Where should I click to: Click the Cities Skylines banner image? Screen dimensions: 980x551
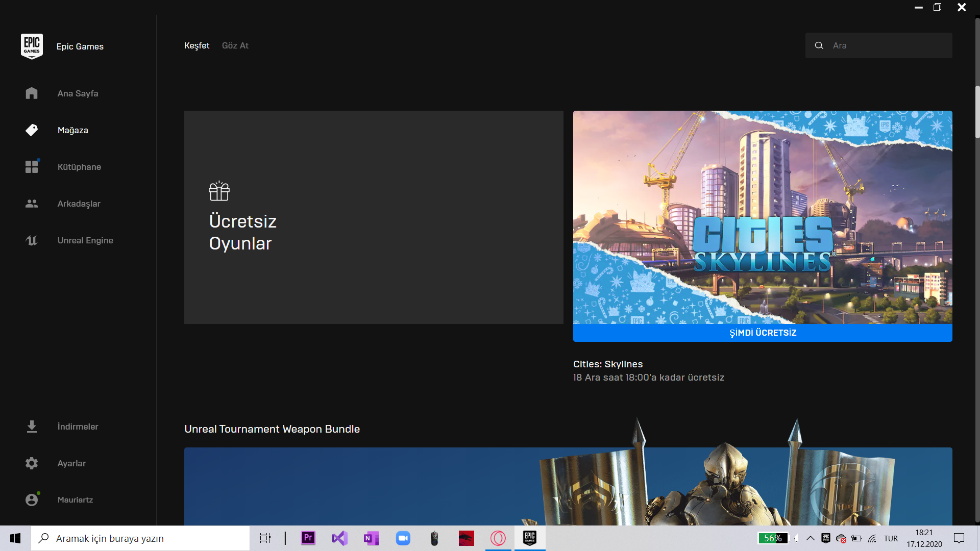(763, 217)
